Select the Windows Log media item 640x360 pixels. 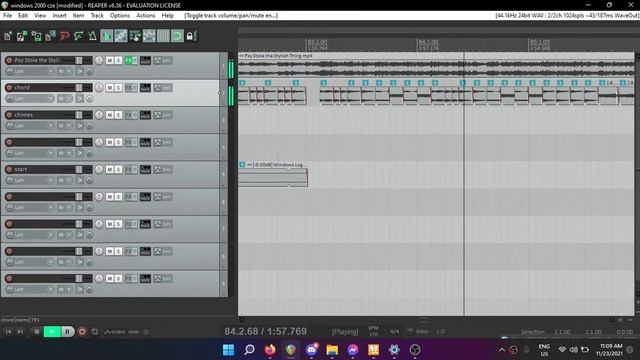coord(273,175)
